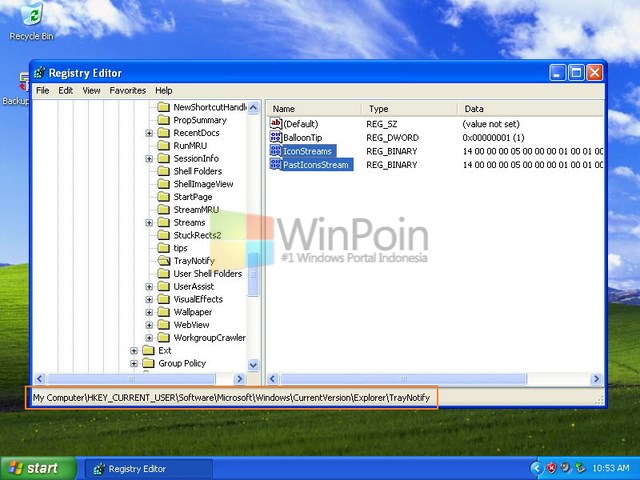Click the BalloonTip DWORD value icon

(x=276, y=137)
